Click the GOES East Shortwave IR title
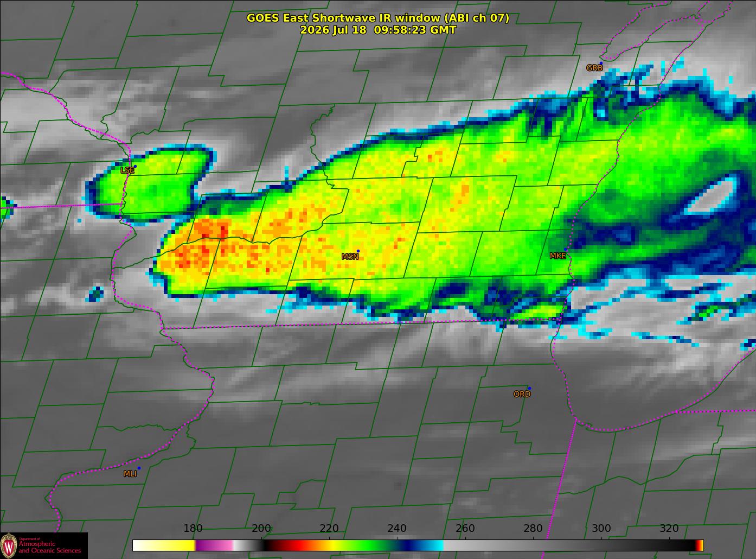The image size is (756, 559). click(378, 18)
